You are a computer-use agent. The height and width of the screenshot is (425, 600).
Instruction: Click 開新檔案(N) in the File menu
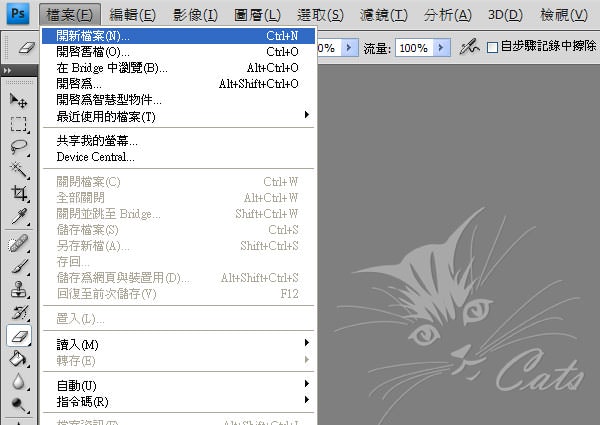click(x=93, y=36)
